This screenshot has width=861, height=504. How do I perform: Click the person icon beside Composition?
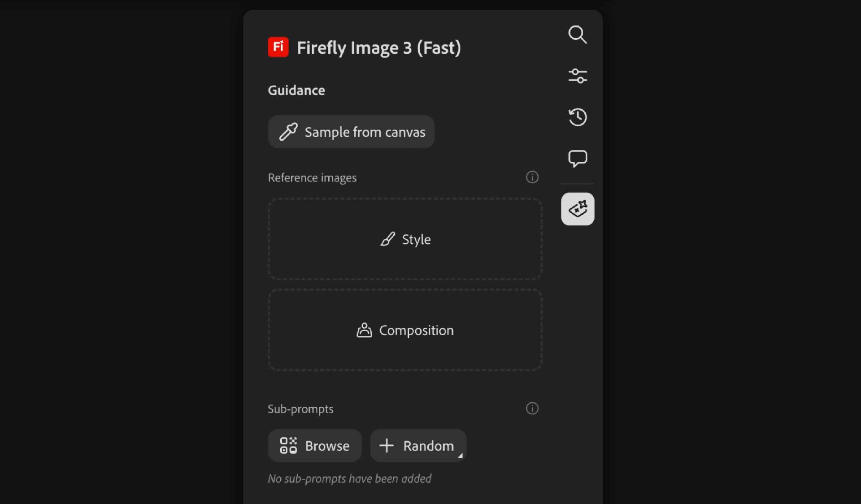point(364,330)
